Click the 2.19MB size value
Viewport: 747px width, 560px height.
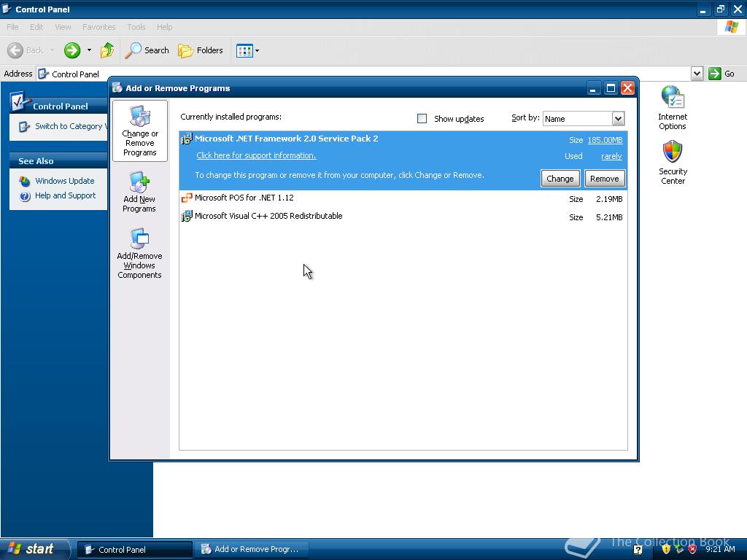pyautogui.click(x=609, y=199)
